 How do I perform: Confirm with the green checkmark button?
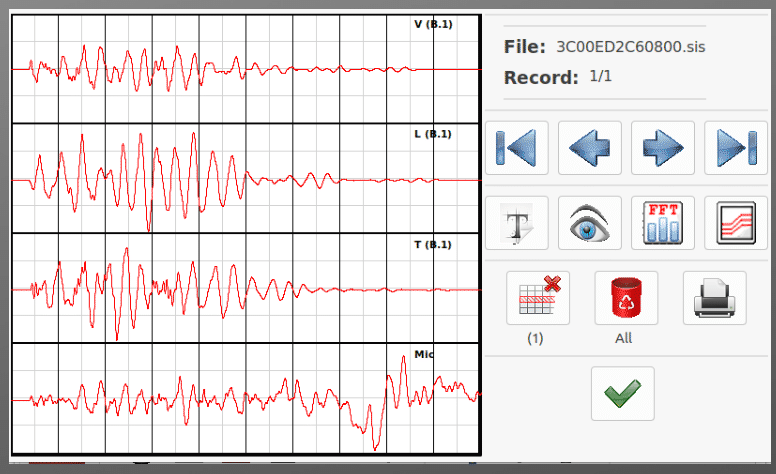pos(622,393)
